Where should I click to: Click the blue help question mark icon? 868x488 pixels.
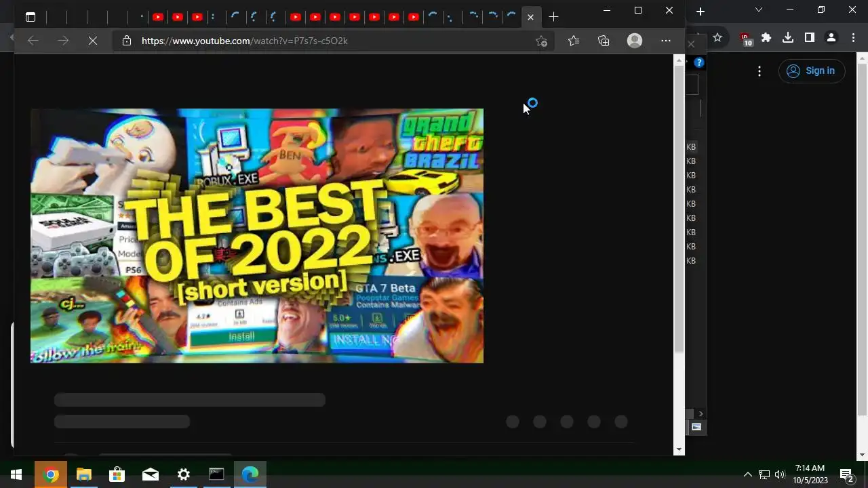point(699,62)
